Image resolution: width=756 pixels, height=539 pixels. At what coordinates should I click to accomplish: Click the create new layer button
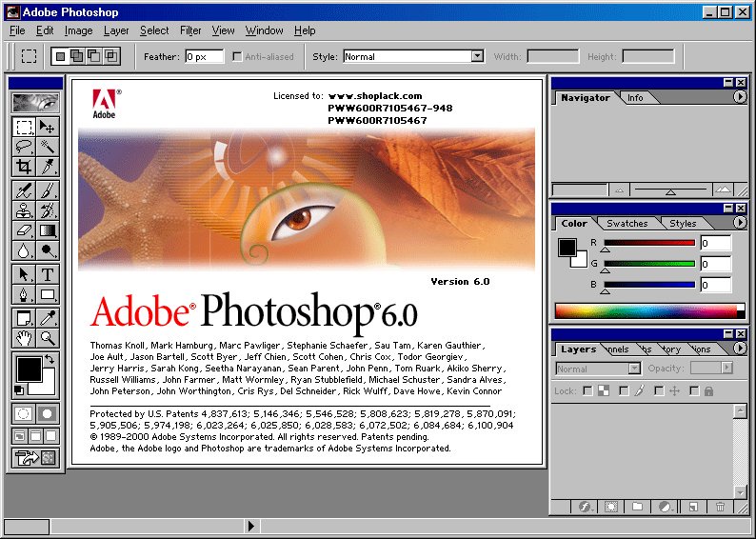pos(693,507)
